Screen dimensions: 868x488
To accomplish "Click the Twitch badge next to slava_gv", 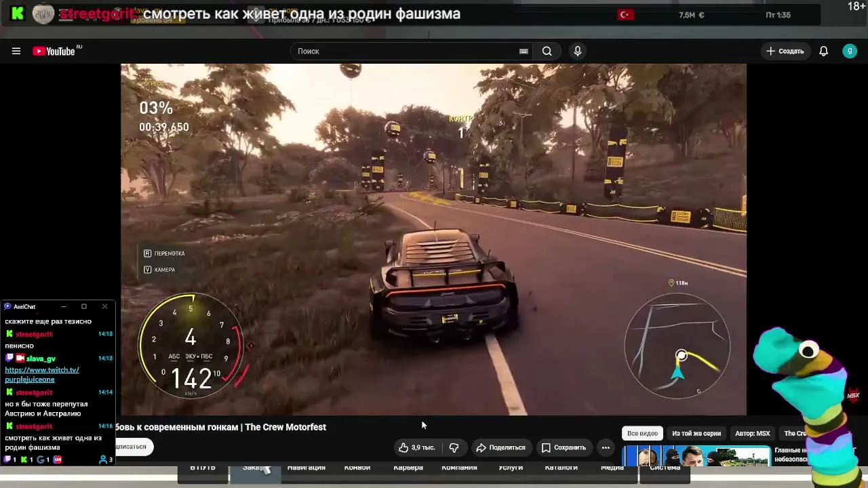I will 9,358.
